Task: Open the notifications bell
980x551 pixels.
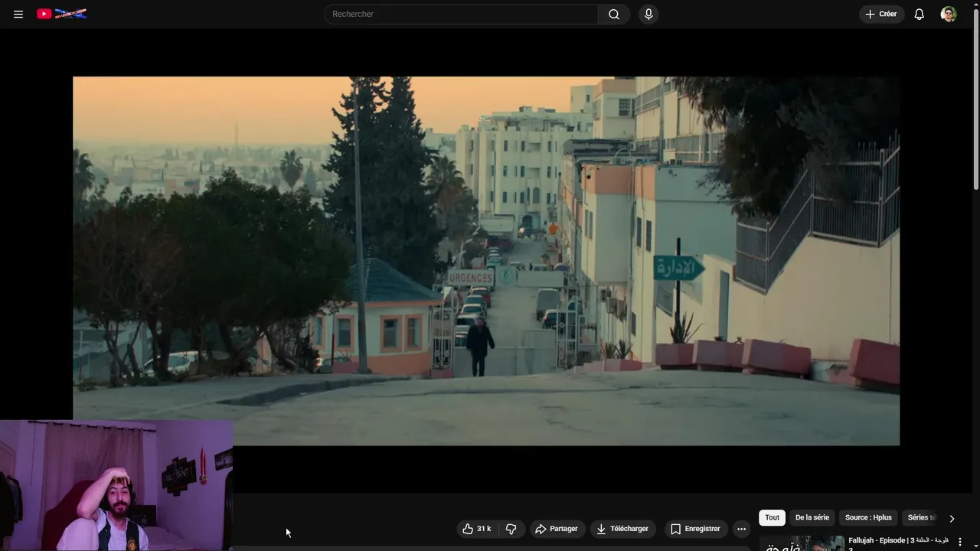Action: coord(920,14)
